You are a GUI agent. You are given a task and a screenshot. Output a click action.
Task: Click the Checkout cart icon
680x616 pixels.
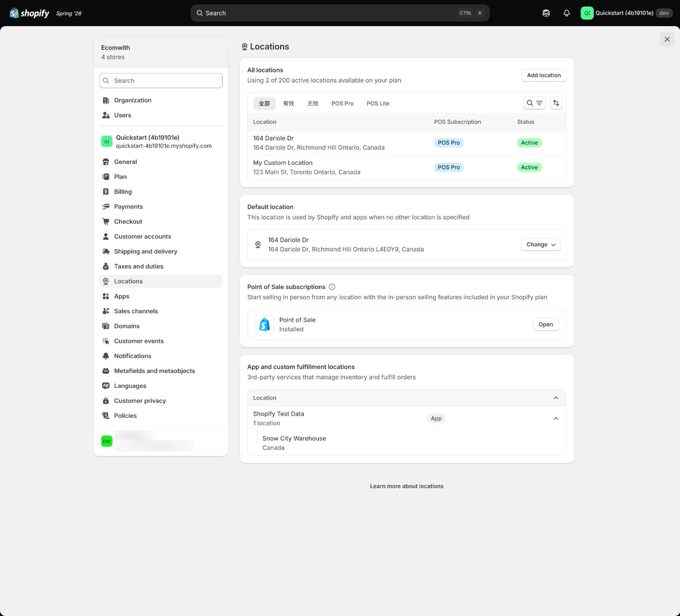[106, 222]
